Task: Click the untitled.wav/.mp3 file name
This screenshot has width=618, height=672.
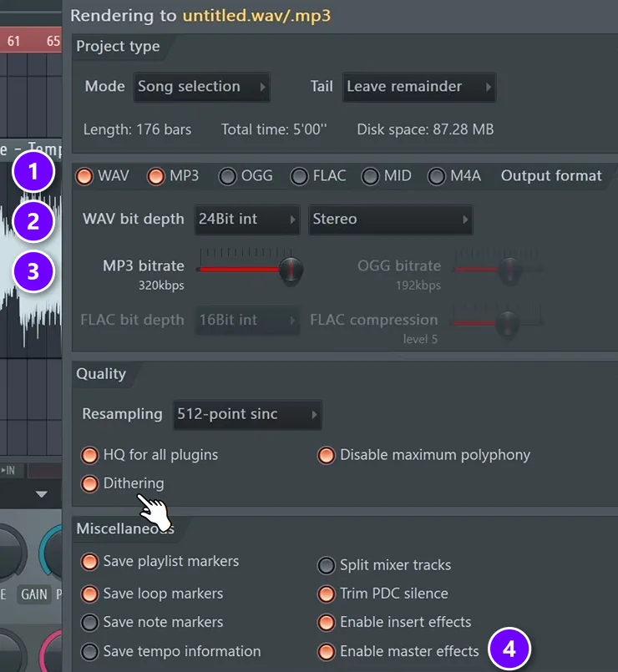Action: click(x=257, y=16)
